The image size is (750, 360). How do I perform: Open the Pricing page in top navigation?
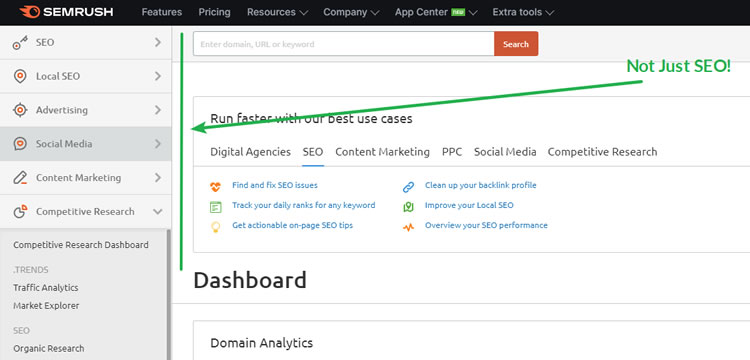214,12
